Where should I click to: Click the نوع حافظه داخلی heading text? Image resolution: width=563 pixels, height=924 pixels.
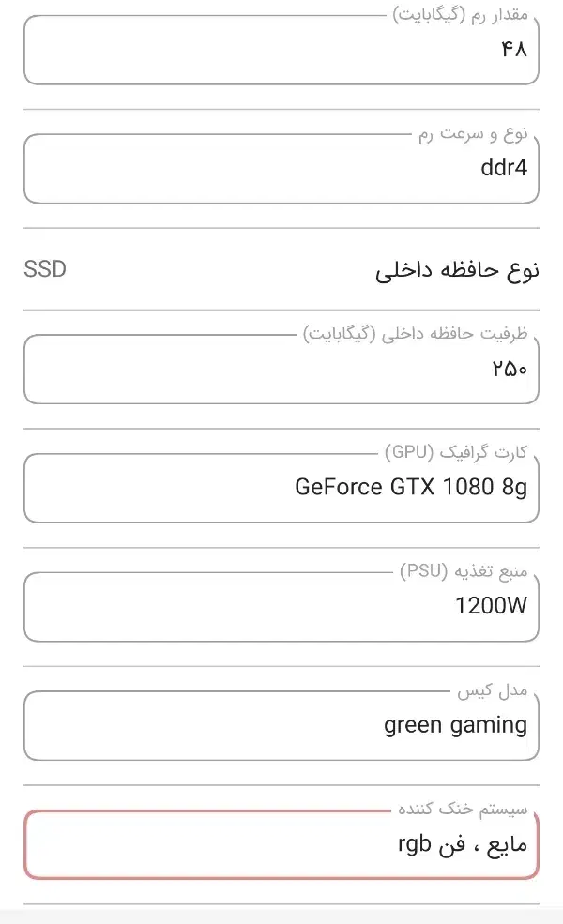tap(458, 272)
